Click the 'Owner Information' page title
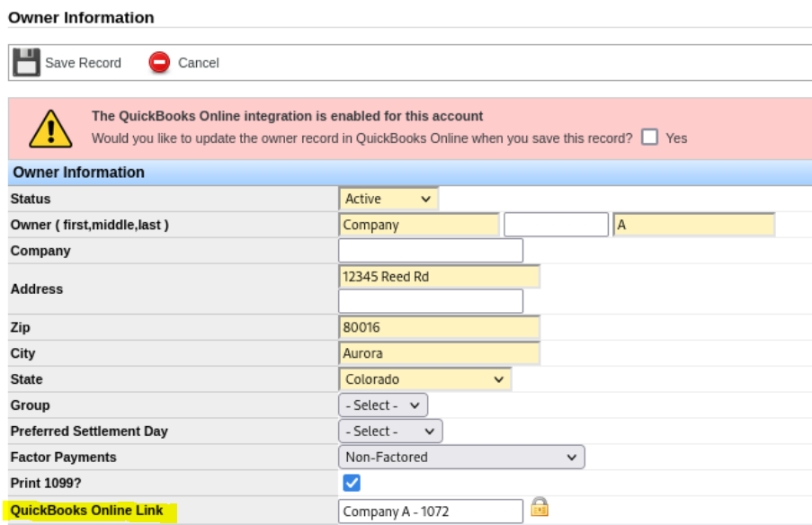The width and height of the screenshot is (812, 525). [81, 18]
